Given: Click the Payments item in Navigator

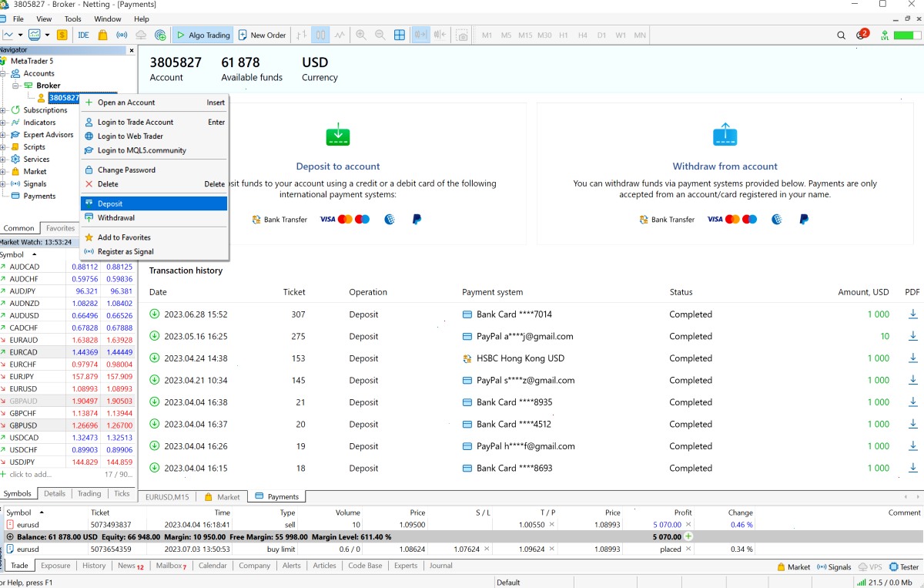Looking at the screenshot, I should coord(39,196).
